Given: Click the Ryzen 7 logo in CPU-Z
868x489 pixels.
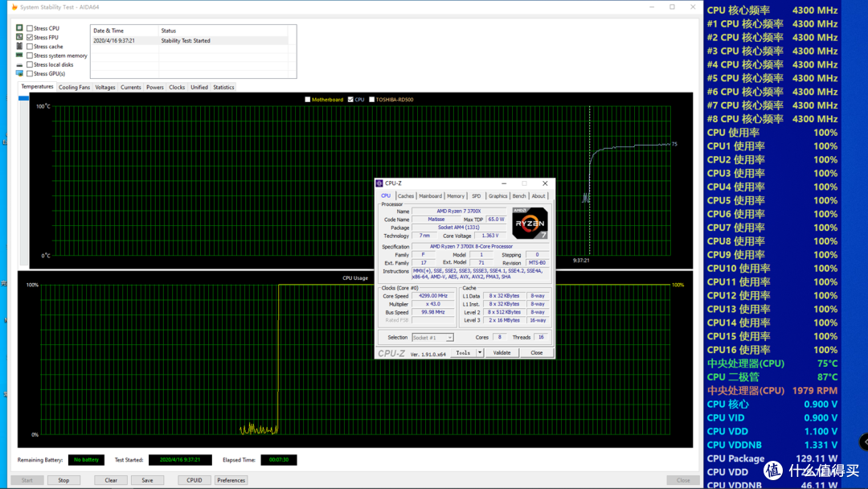Looking at the screenshot, I should pyautogui.click(x=530, y=223).
